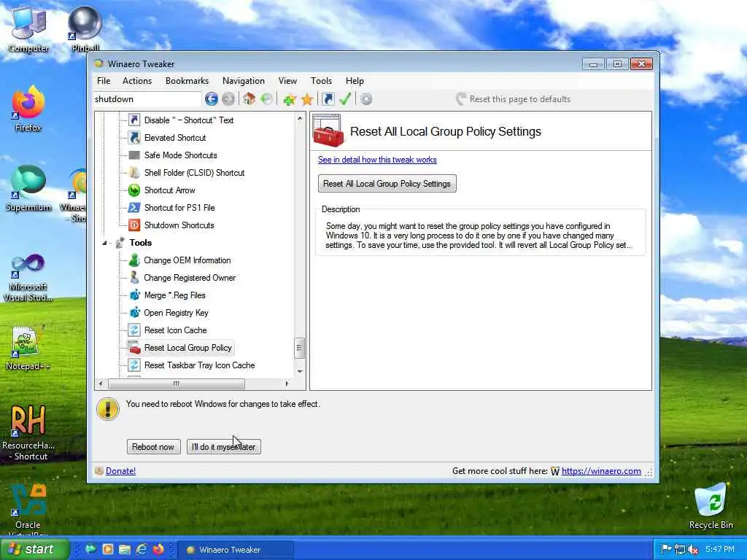Click the green checkmark toolbar icon
The width and height of the screenshot is (747, 560).
pos(345,99)
